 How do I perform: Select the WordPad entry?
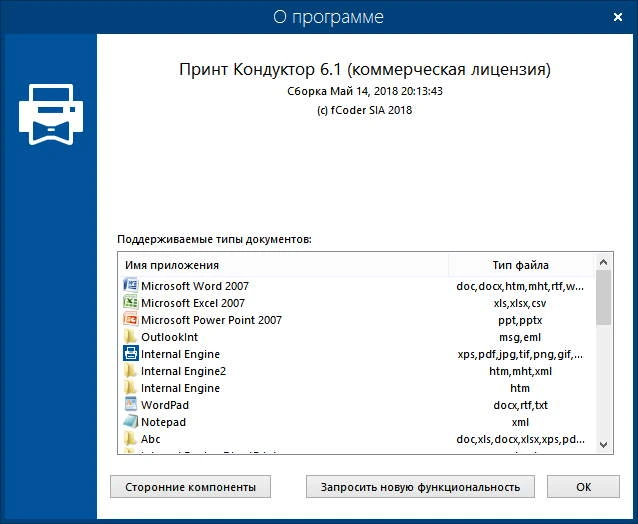(x=165, y=405)
